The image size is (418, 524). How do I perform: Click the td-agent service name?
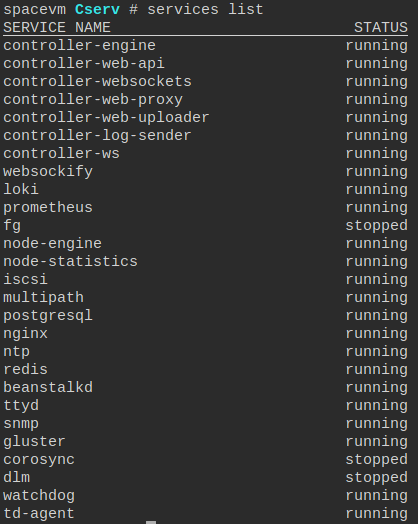click(x=39, y=514)
